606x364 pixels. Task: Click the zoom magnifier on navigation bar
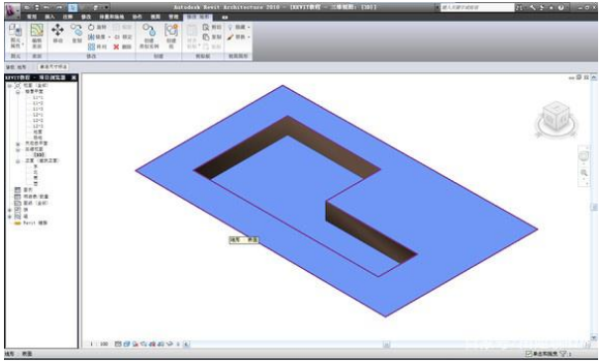pos(584,173)
